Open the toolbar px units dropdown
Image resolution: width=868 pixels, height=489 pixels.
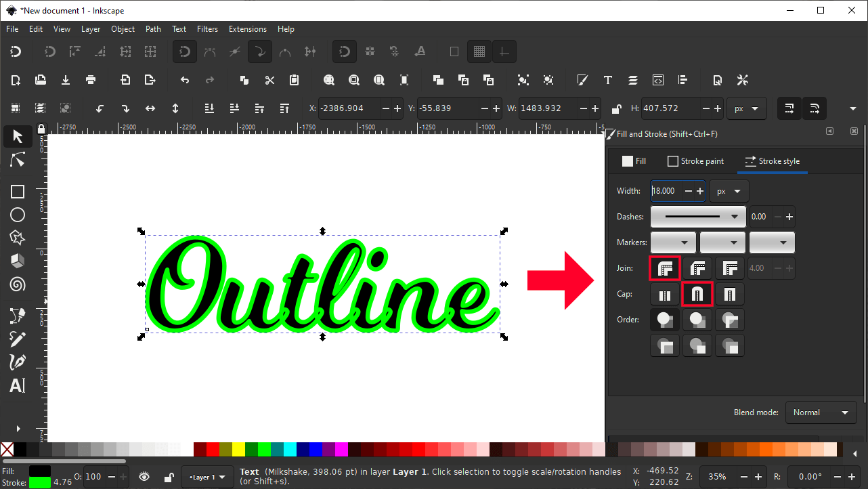point(747,108)
